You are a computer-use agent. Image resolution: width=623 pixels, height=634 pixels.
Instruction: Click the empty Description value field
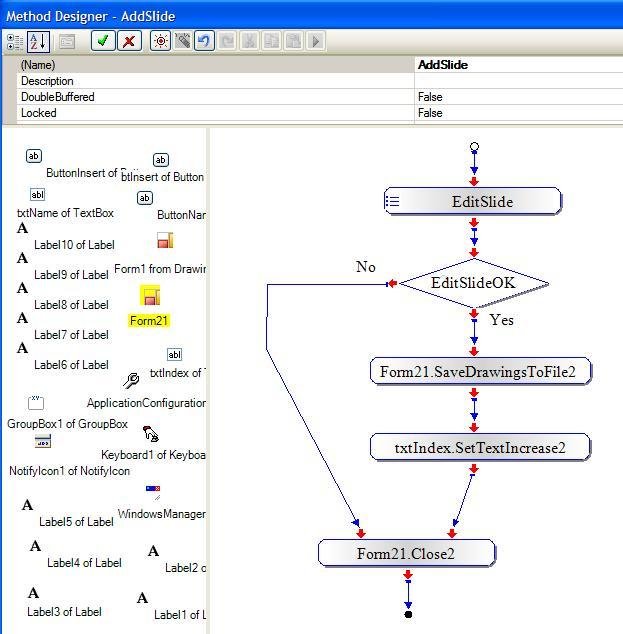[x=519, y=81]
